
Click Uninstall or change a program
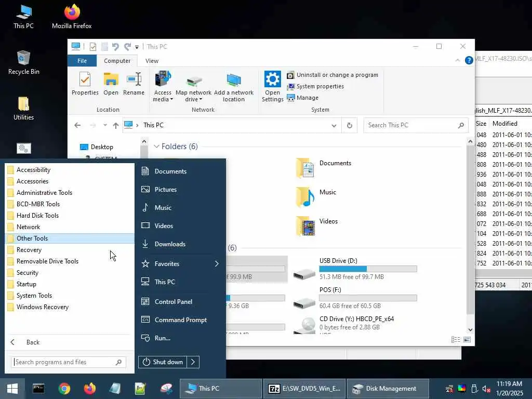coord(332,75)
